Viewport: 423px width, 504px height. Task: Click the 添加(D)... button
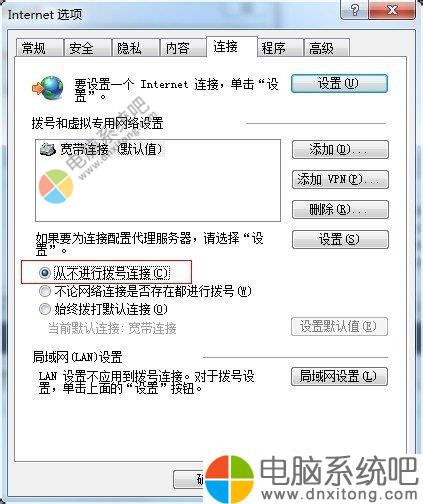point(340,150)
